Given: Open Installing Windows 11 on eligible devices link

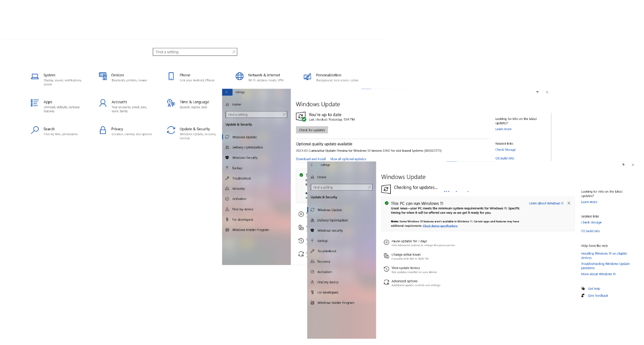Looking at the screenshot, I should click(x=604, y=256).
